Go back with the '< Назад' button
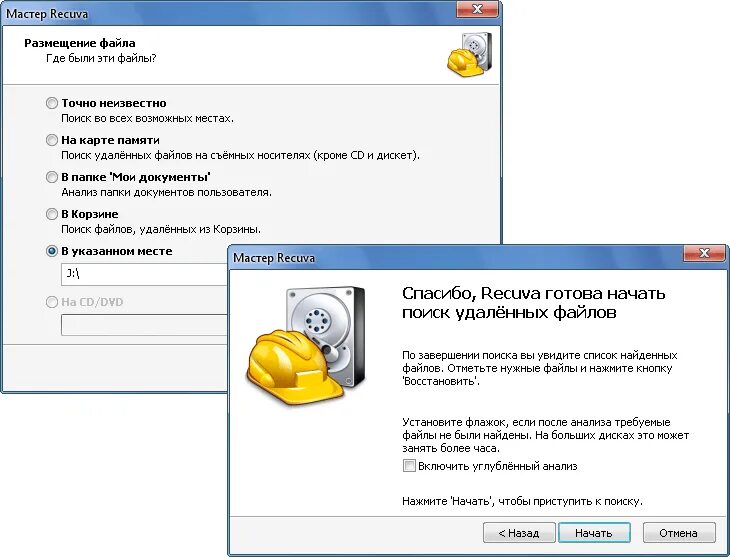Viewport: 730px width, 557px height. pyautogui.click(x=519, y=533)
